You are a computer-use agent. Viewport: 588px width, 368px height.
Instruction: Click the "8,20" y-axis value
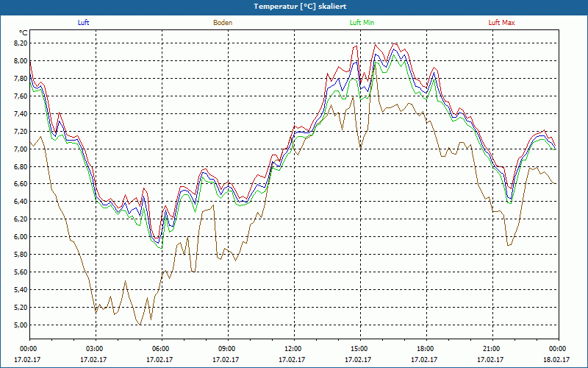click(21, 43)
